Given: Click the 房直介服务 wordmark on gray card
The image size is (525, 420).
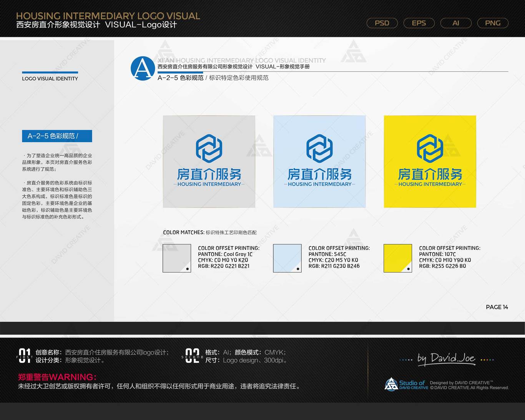Looking at the screenshot, I should tap(209, 174).
